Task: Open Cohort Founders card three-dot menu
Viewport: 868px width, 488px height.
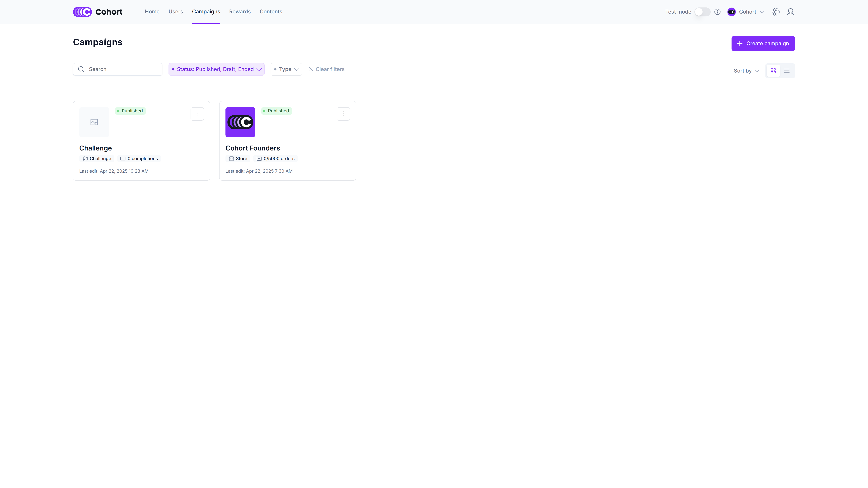Action: tap(343, 114)
